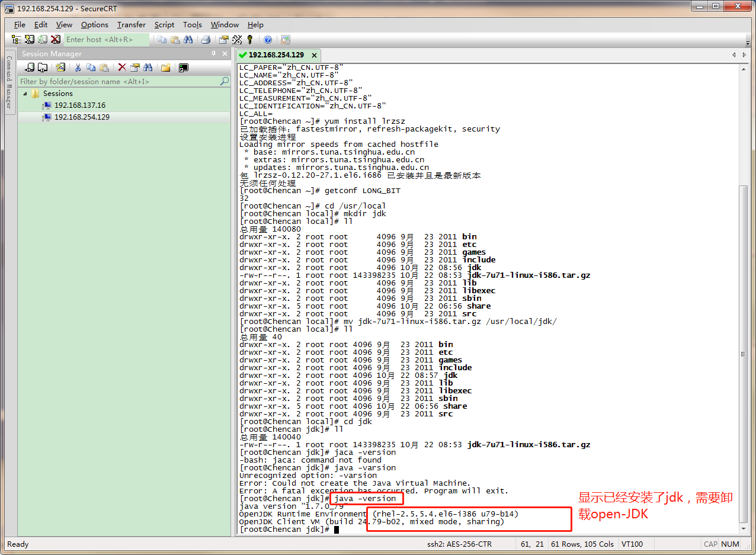Click 'ssh2: AES-256-CTR' in status bar
Image resolution: width=756 pixels, height=555 pixels.
point(459,544)
